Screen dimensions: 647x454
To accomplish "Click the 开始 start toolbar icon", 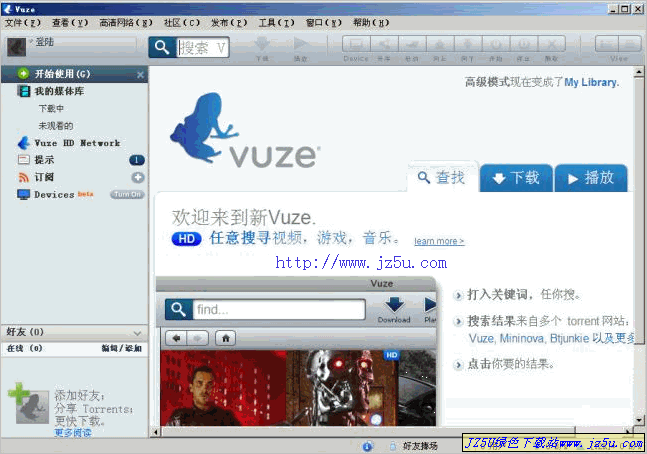I will coord(496,44).
